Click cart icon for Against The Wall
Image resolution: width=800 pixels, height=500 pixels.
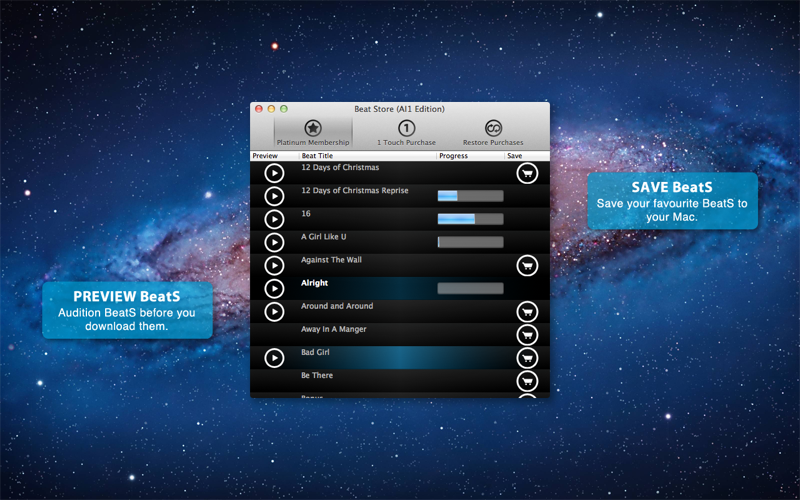[x=527, y=266]
